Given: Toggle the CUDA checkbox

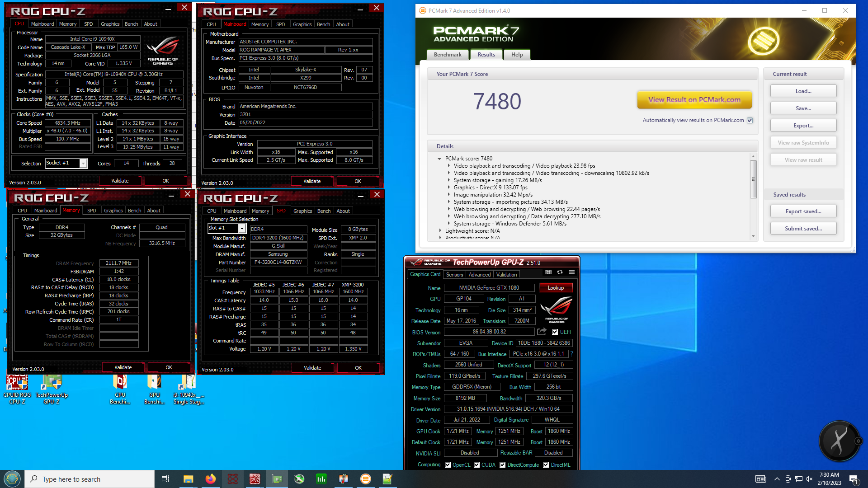Looking at the screenshot, I should 476,465.
